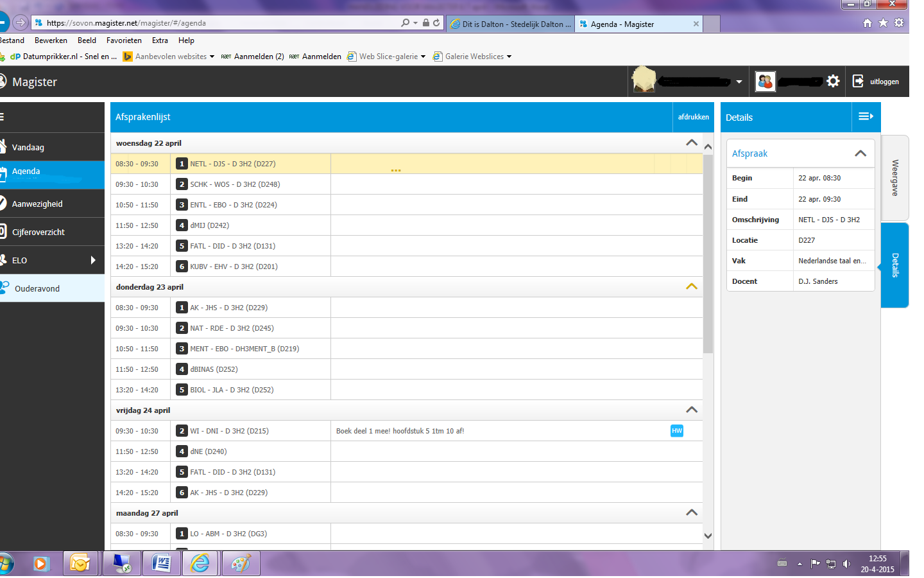Collapse the woensdag 22 april section
924x578 pixels.
(x=692, y=143)
